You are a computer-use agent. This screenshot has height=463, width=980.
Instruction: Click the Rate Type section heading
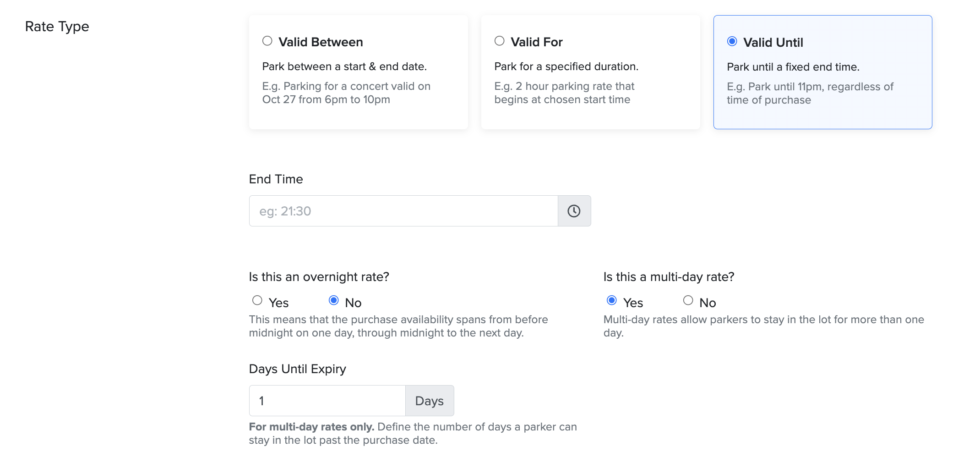click(x=57, y=27)
